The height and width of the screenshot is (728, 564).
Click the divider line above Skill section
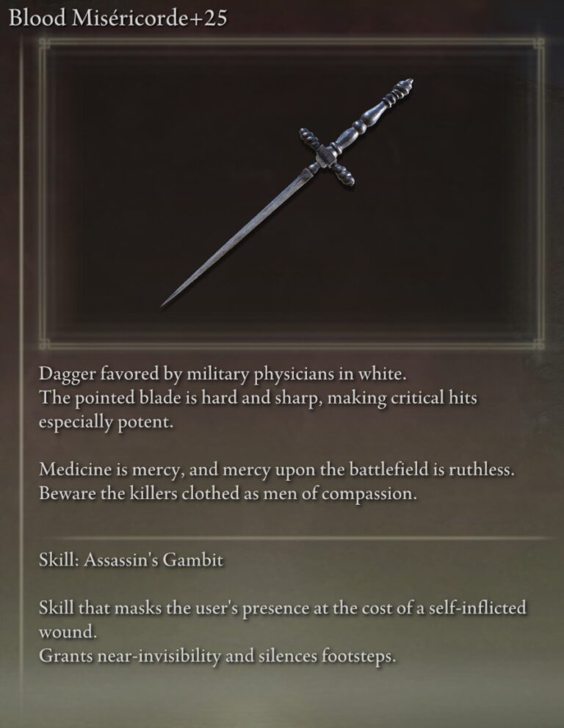296,538
